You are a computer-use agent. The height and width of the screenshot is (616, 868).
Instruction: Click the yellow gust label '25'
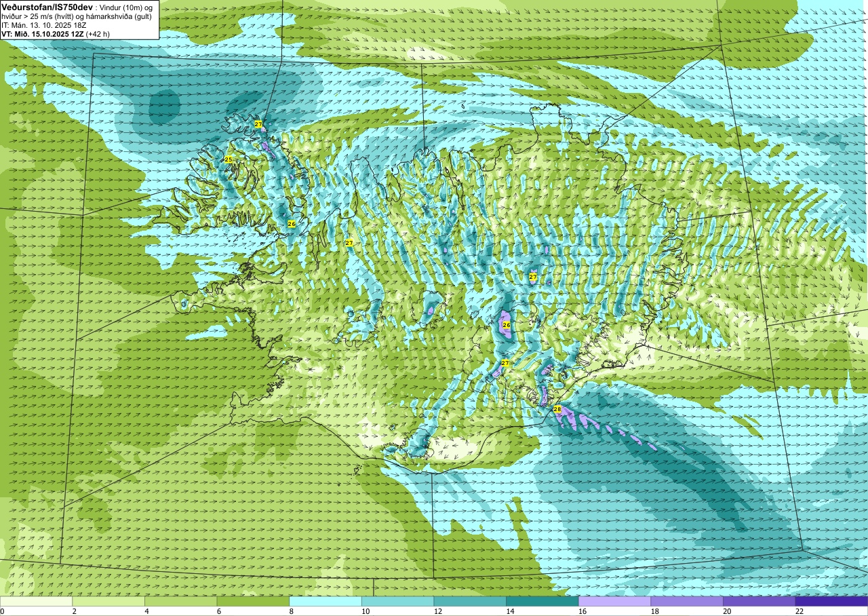point(229,159)
